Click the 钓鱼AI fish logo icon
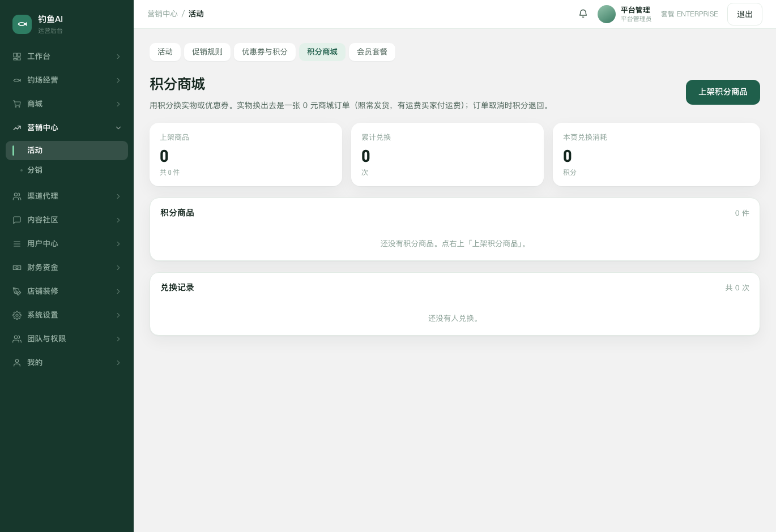Viewport: 776px width, 532px height. [22, 24]
